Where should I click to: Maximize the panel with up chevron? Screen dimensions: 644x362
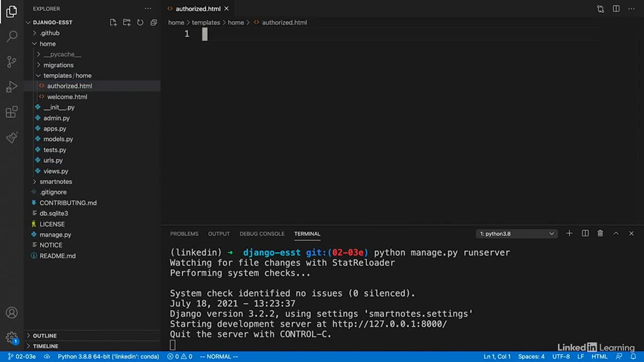click(616, 233)
